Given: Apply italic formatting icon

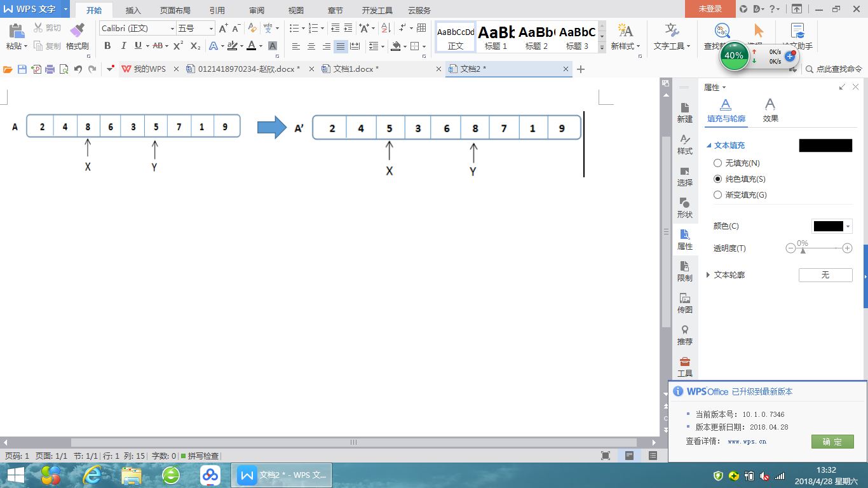Looking at the screenshot, I should click(x=123, y=46).
